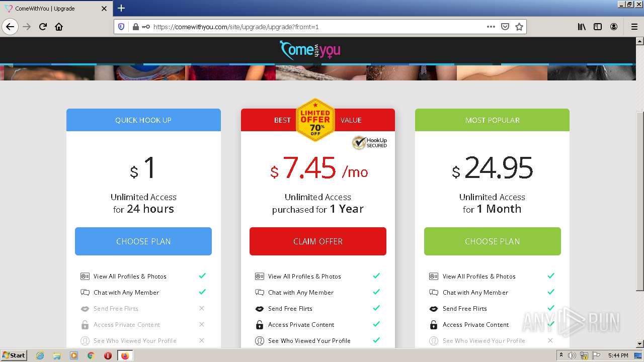Choose the $1 Quick Hook Up plan
The width and height of the screenshot is (644, 362).
point(143,241)
